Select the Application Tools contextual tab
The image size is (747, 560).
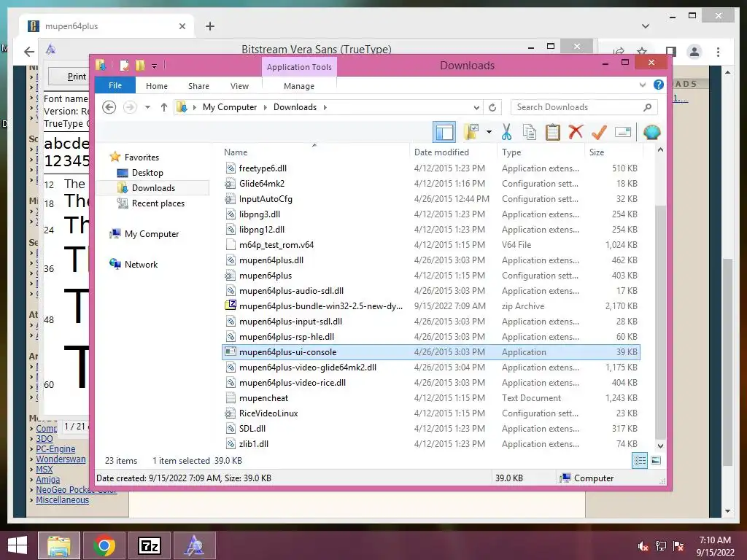pyautogui.click(x=299, y=67)
